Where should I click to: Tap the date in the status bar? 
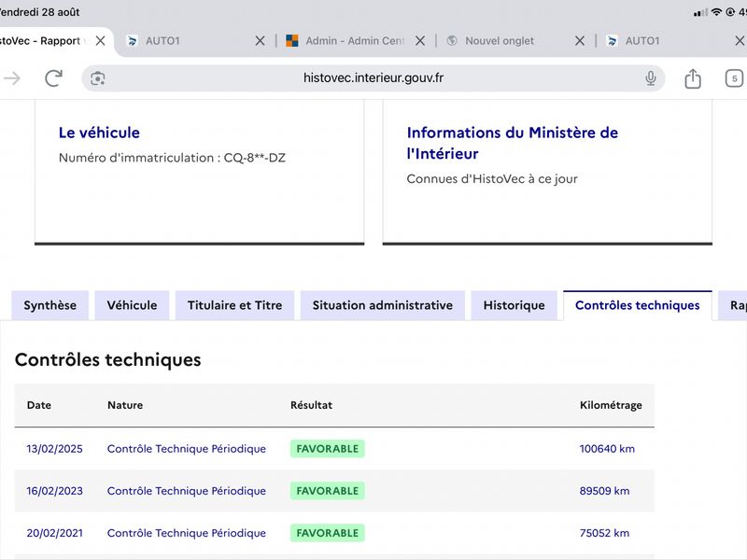[39, 12]
